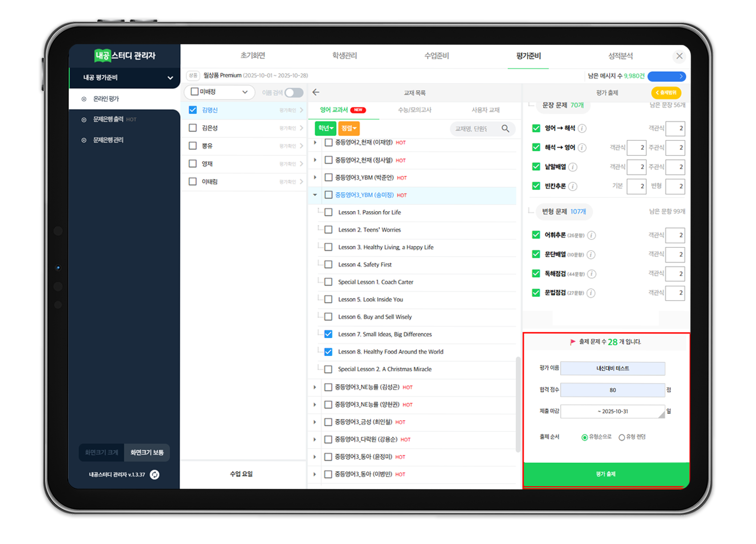Click the back arrow beside 교재 목록
756x544 pixels.
coord(316,92)
